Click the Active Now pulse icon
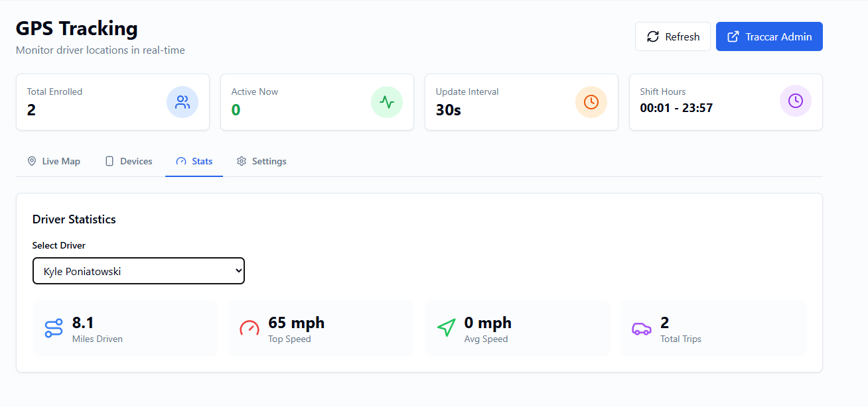868x407 pixels. coord(387,102)
